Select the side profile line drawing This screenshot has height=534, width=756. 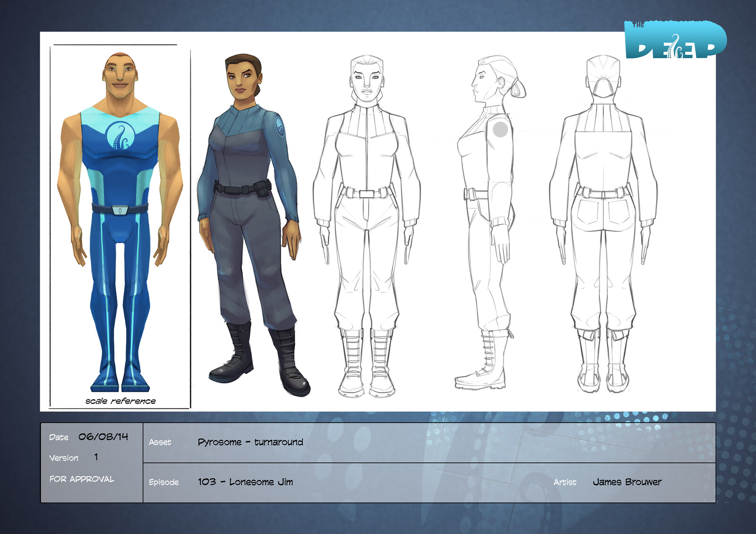490,222
